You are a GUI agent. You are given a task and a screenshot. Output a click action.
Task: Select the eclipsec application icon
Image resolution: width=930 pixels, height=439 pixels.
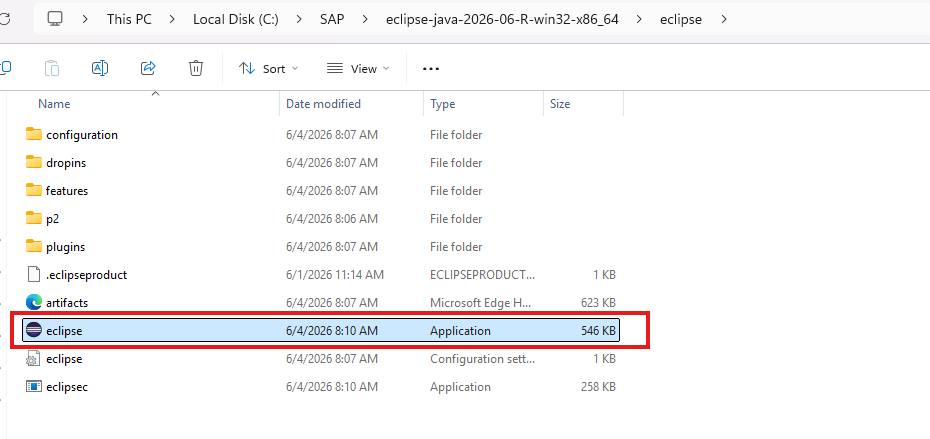point(34,386)
